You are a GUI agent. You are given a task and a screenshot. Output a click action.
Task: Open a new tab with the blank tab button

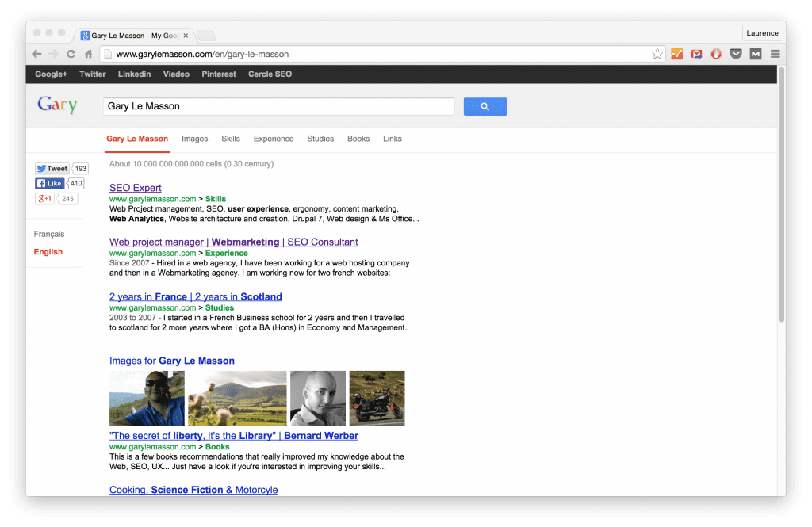206,36
